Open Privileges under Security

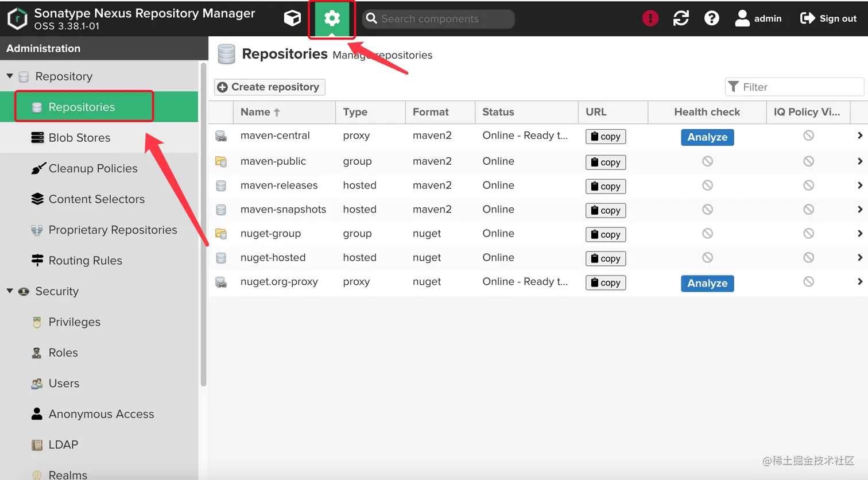99,322
